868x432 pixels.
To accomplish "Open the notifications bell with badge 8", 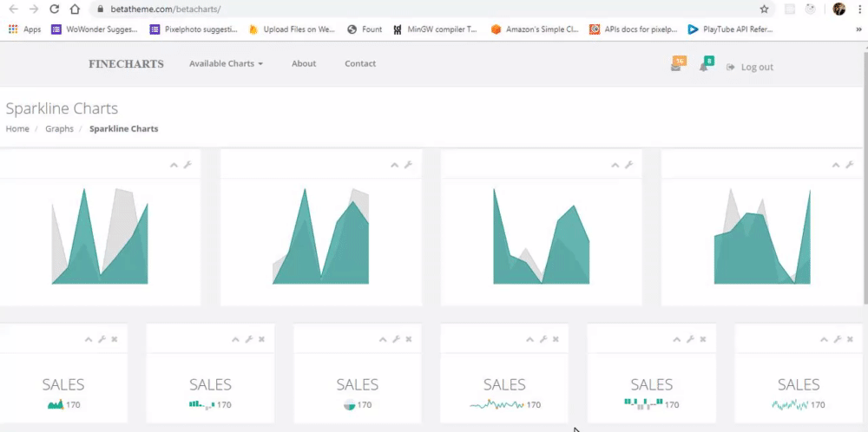I will (704, 67).
